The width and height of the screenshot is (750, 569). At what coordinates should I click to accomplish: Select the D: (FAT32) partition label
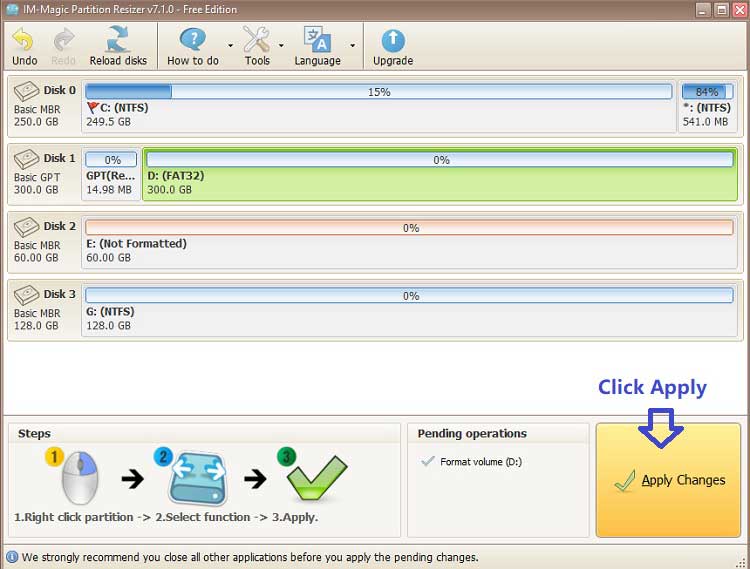176,175
